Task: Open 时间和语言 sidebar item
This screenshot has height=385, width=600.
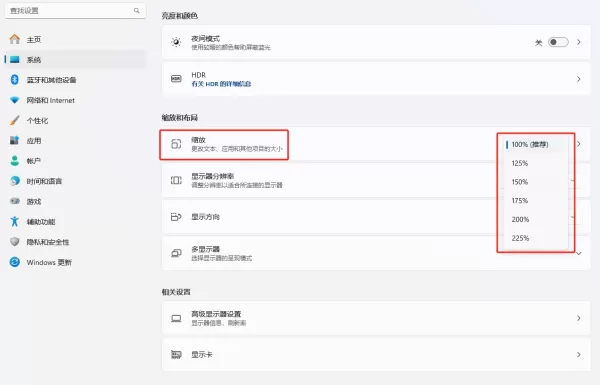Action: 75,181
